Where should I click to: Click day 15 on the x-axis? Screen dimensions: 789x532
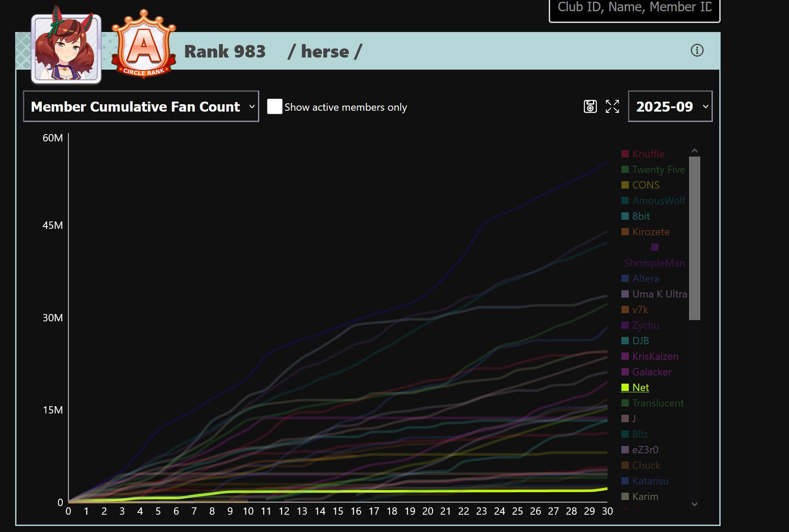pyautogui.click(x=338, y=511)
